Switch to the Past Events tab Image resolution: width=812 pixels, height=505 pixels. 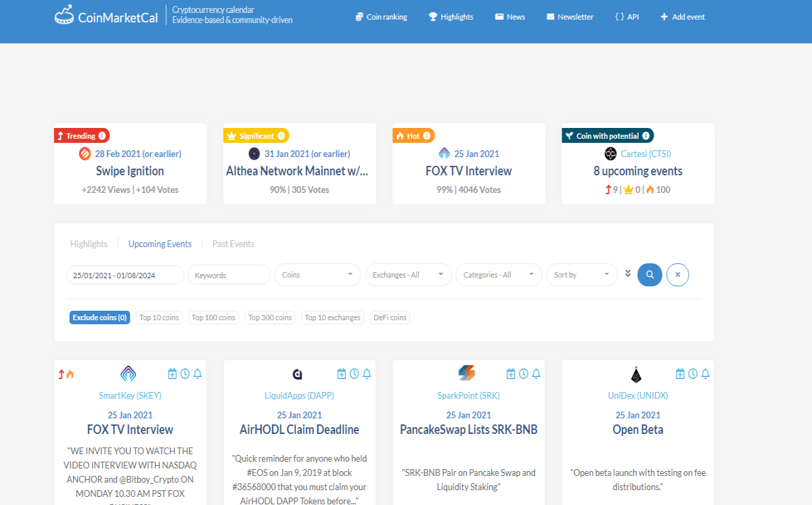tap(233, 244)
